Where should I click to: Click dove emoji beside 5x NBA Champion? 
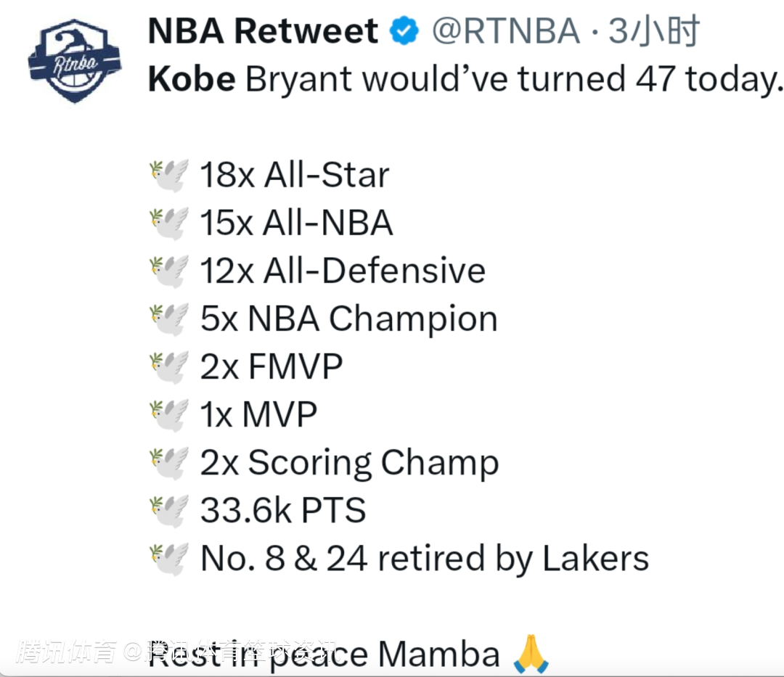[168, 319]
